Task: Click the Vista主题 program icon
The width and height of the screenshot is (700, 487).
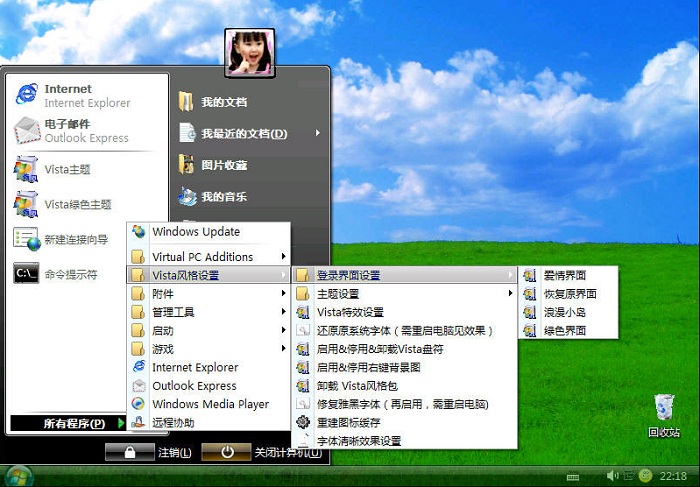Action: 26,169
